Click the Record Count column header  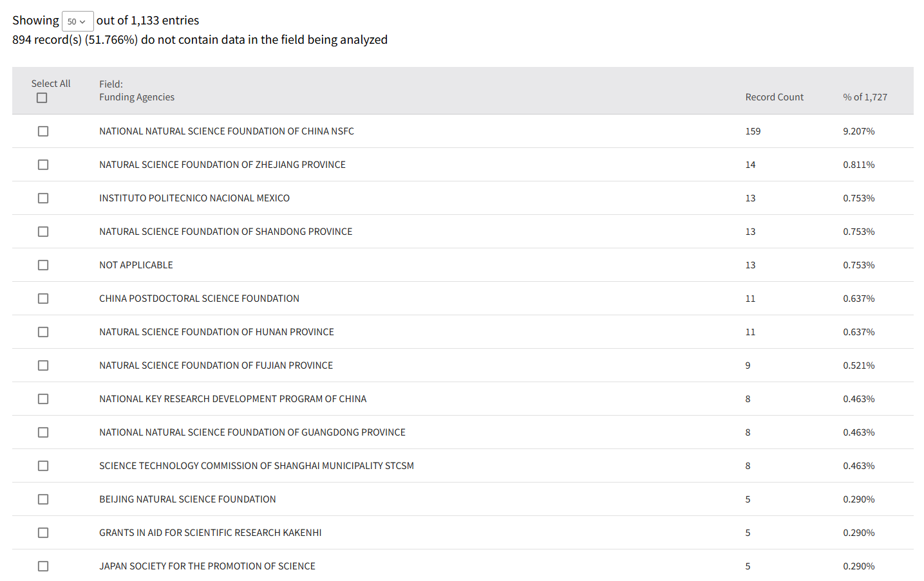tap(774, 97)
